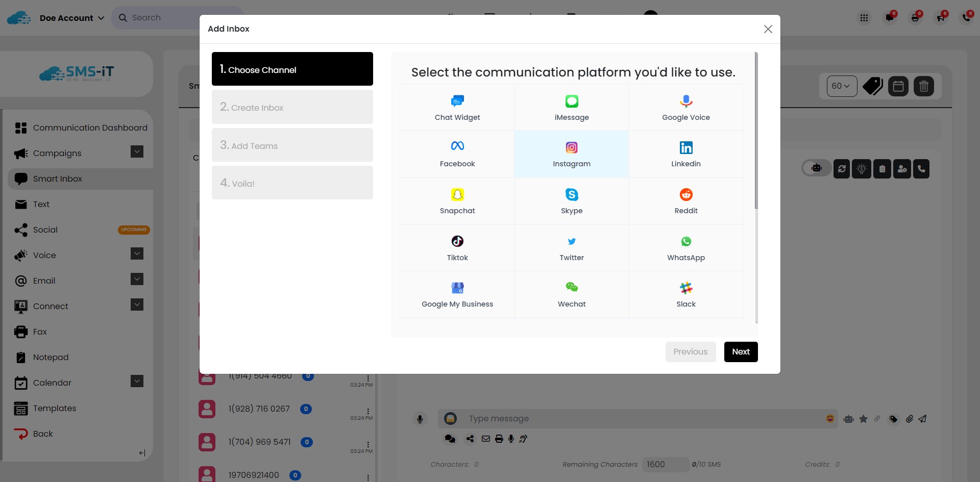The width and height of the screenshot is (980, 482).
Task: Collapse the sidebar with arrow icon
Action: pyautogui.click(x=142, y=453)
